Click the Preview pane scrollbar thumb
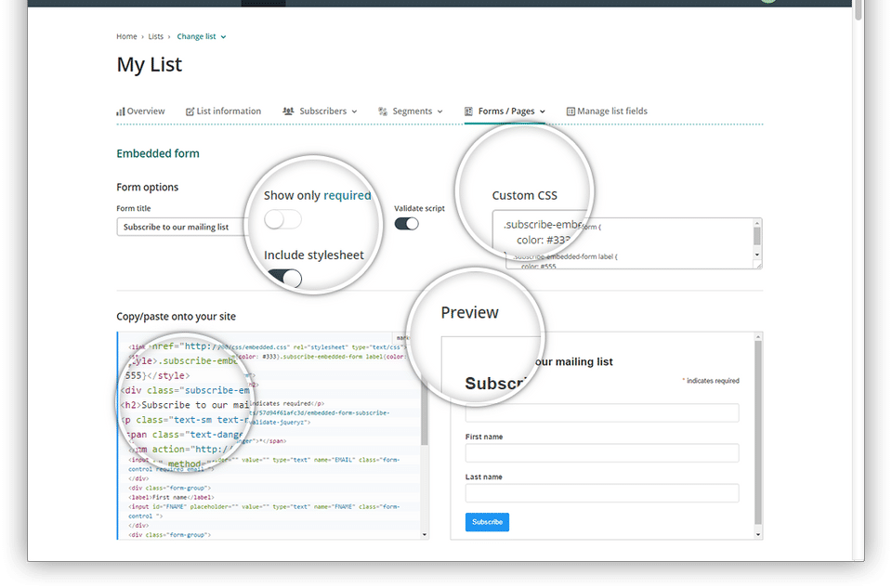Image resolution: width=892 pixels, height=588 pixels. (758, 432)
